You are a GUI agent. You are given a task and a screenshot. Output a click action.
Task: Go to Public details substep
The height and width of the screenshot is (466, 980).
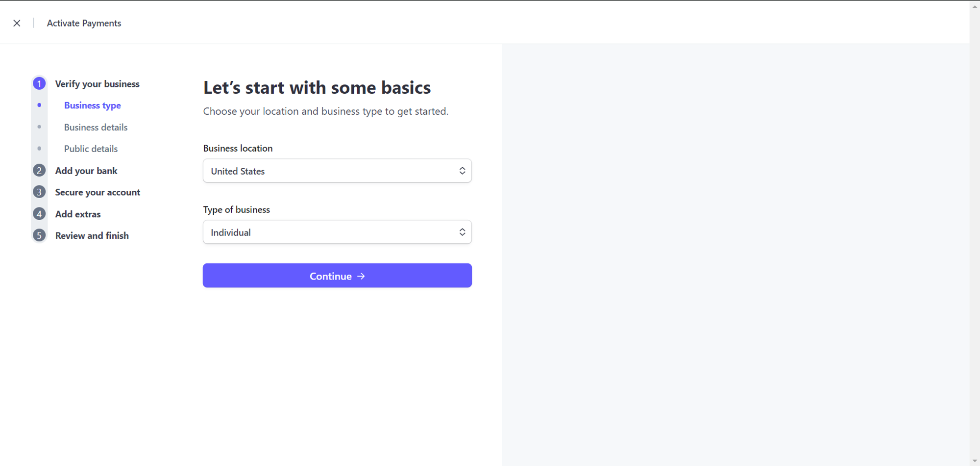tap(91, 149)
